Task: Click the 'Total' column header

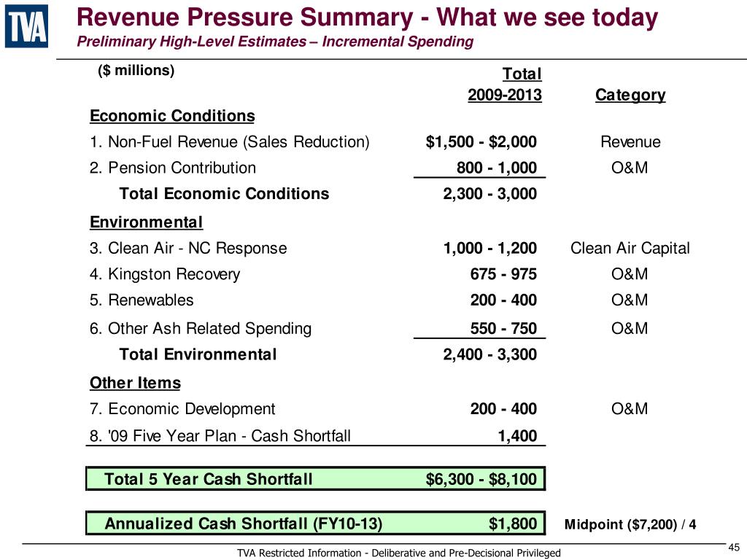Action: pyautogui.click(x=522, y=74)
